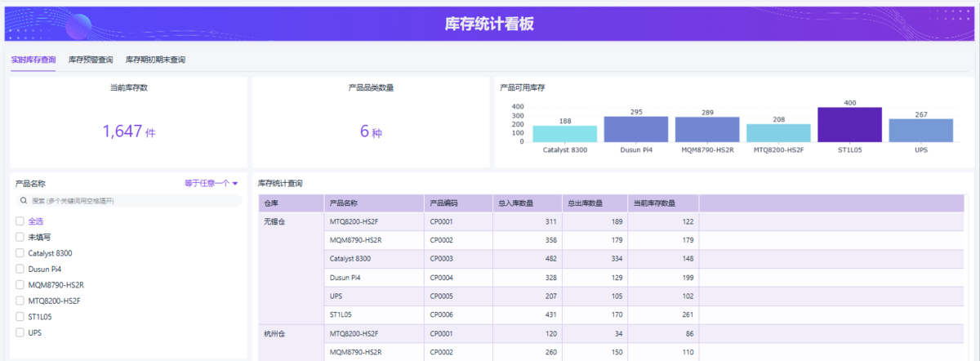Check the UPS filter checkbox

click(x=20, y=332)
